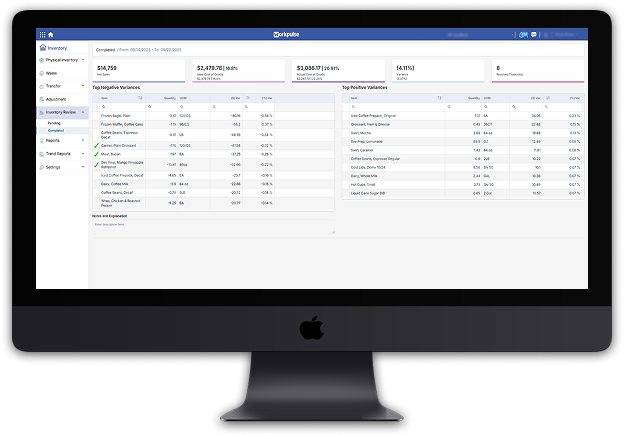Click Quantity filter box in Top Negative Variances
The width and height of the screenshot is (624, 436).
click(x=162, y=107)
